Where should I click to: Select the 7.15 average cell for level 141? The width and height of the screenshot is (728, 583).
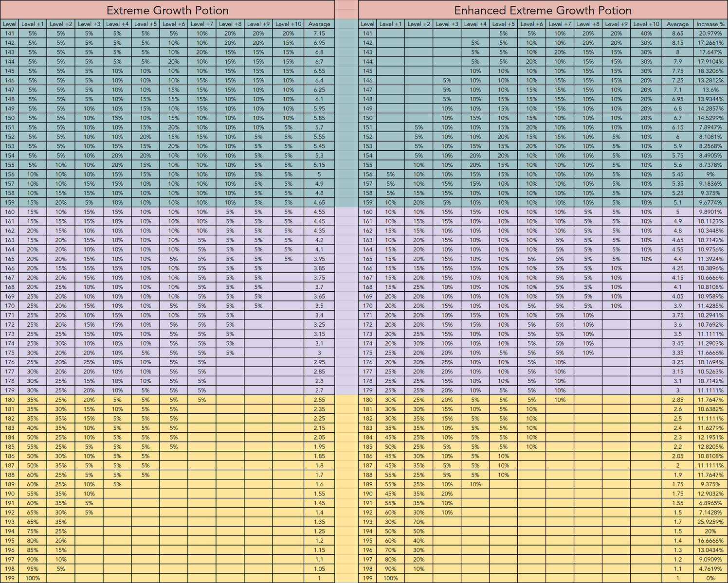click(319, 33)
